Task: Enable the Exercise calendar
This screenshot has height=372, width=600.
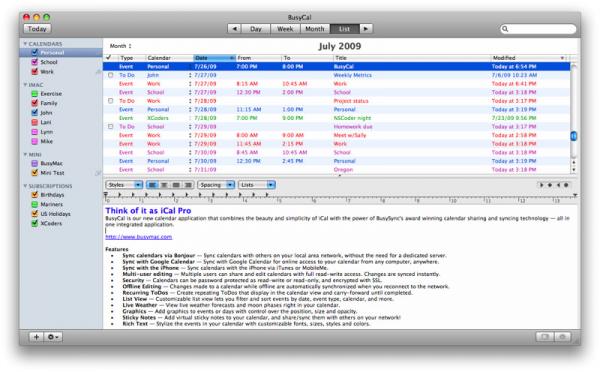Action: click(x=34, y=94)
